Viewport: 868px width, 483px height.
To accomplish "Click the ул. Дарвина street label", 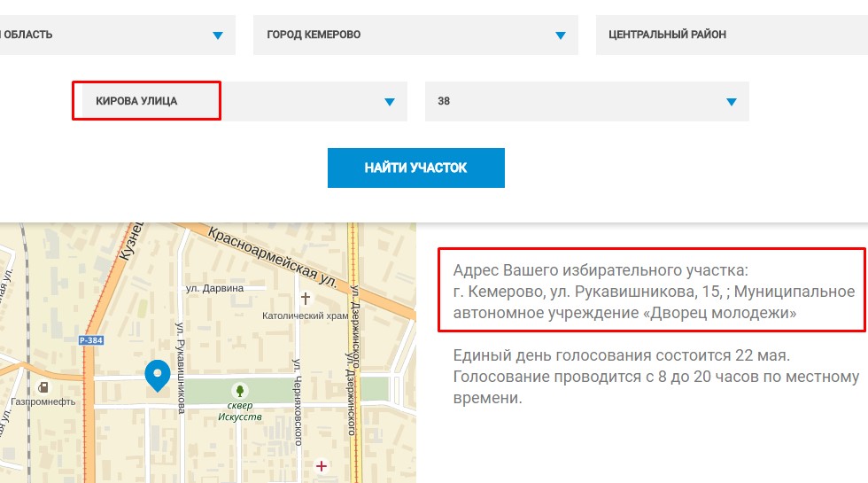I will (214, 288).
